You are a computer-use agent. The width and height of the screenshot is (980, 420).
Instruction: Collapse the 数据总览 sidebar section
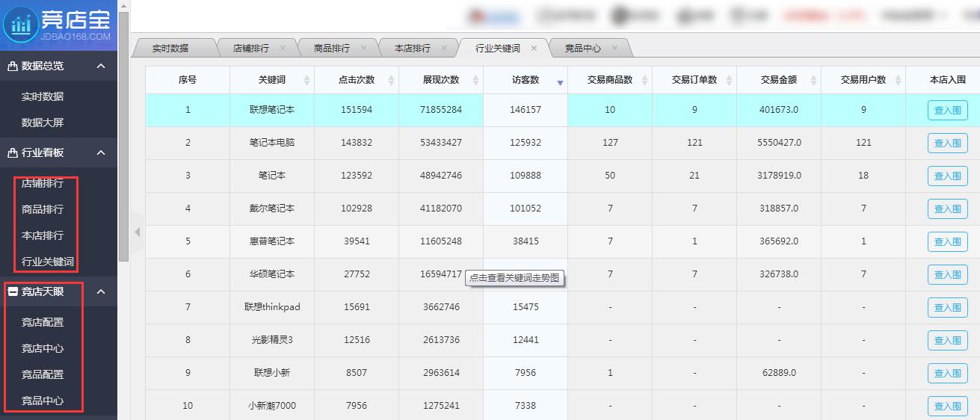coord(101,66)
